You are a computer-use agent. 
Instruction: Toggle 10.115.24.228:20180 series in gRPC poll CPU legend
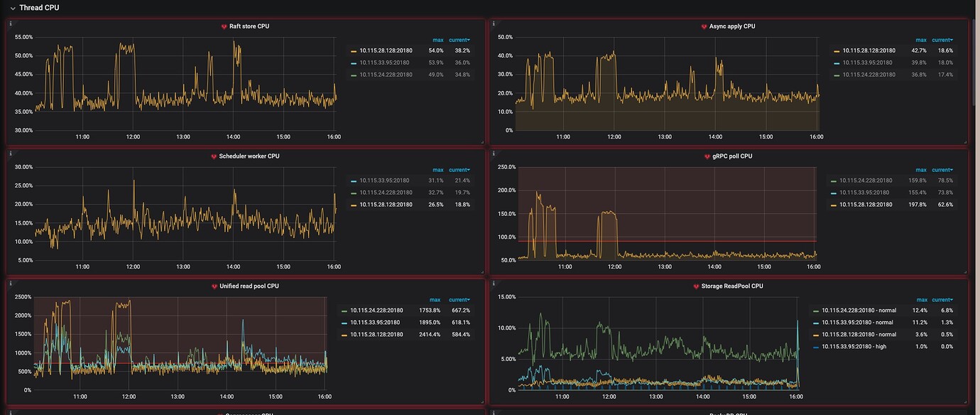coord(864,180)
